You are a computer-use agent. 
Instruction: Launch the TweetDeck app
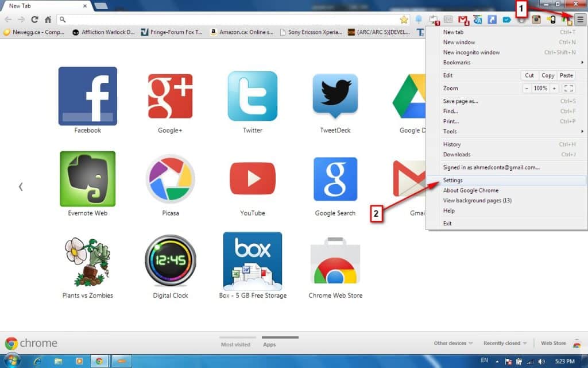coord(335,96)
